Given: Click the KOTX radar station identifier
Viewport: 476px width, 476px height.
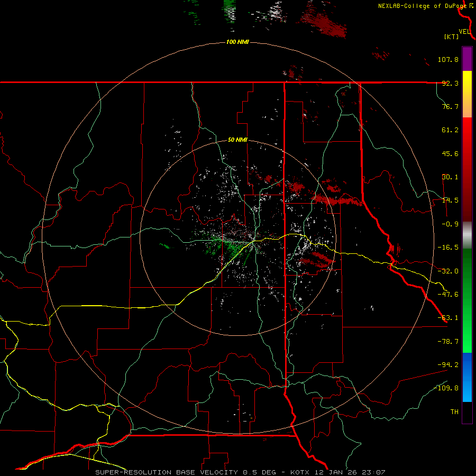Looking at the screenshot, I should pyautogui.click(x=300, y=472).
